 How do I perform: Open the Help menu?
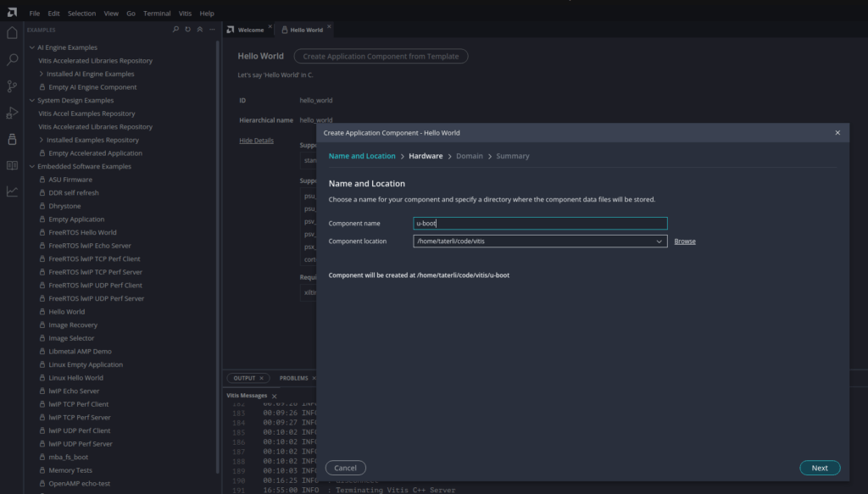[207, 14]
